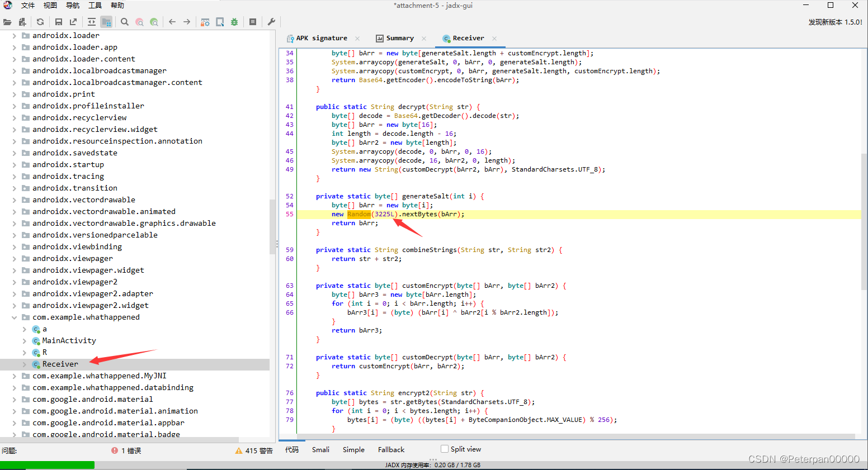Expand class a in tree
This screenshot has height=470, width=868.
[24, 329]
